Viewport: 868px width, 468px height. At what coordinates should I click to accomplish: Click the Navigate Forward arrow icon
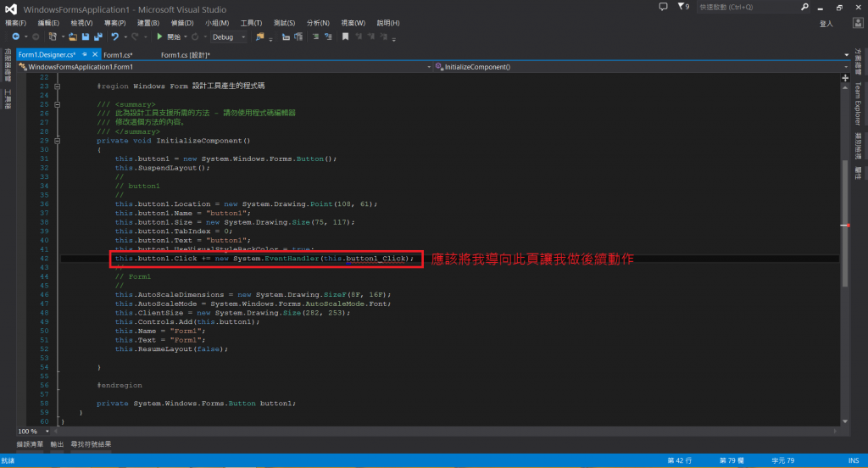point(36,36)
